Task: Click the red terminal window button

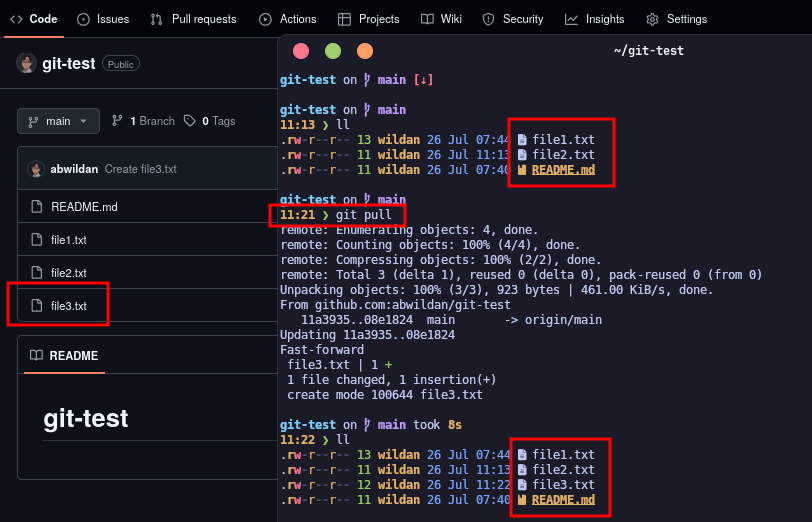Action: (301, 51)
